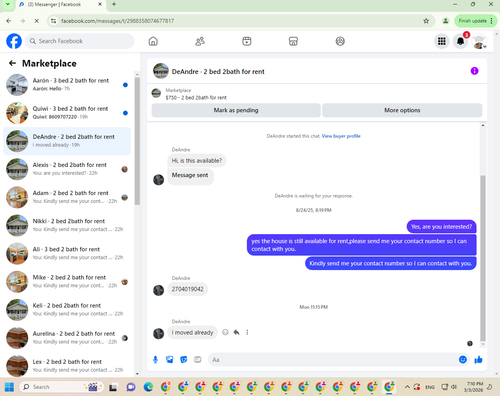Open Aarón 3 bed 2 bath chat

click(67, 85)
